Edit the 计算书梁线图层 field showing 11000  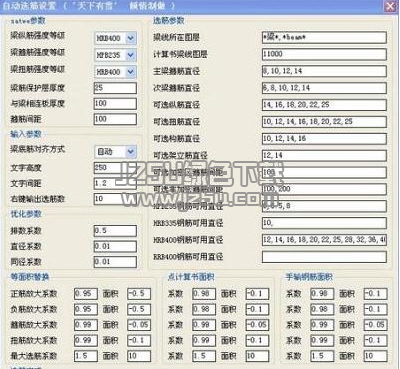324,54
